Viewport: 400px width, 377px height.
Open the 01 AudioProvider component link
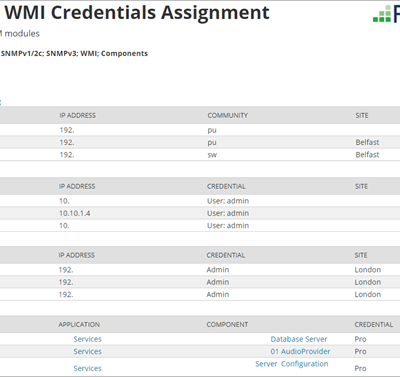300,351
